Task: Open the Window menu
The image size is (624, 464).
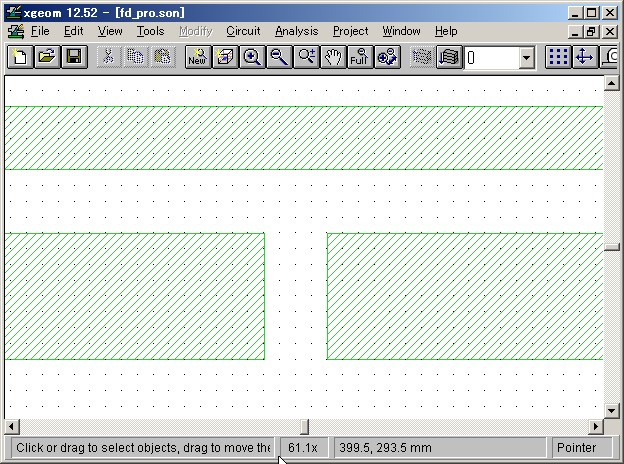Action: point(402,31)
